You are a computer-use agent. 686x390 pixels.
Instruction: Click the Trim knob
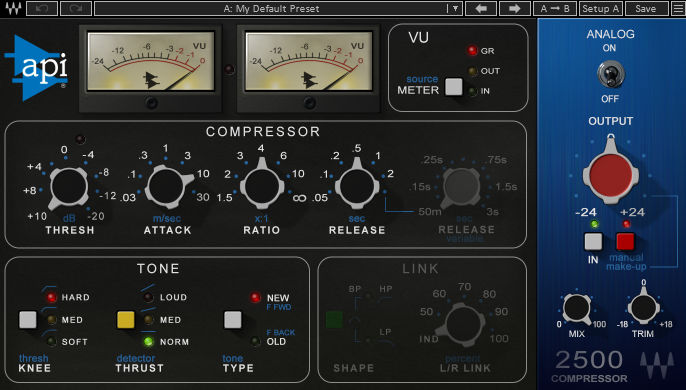coord(644,308)
